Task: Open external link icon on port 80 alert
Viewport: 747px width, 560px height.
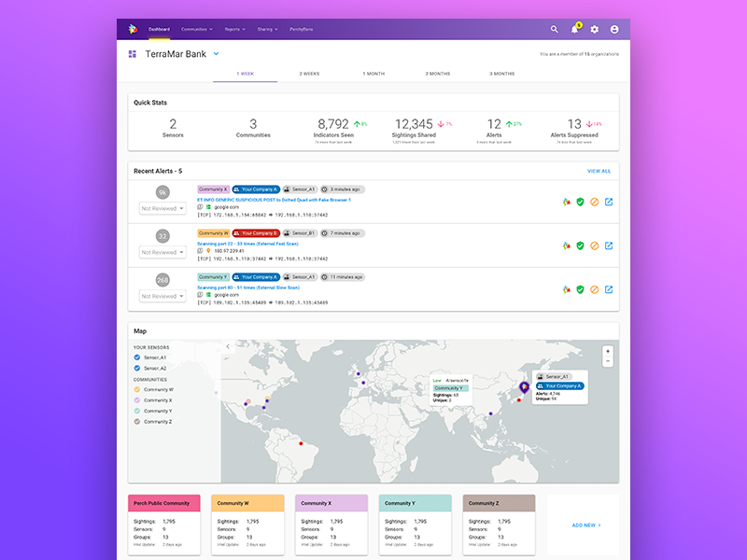Action: [609, 289]
